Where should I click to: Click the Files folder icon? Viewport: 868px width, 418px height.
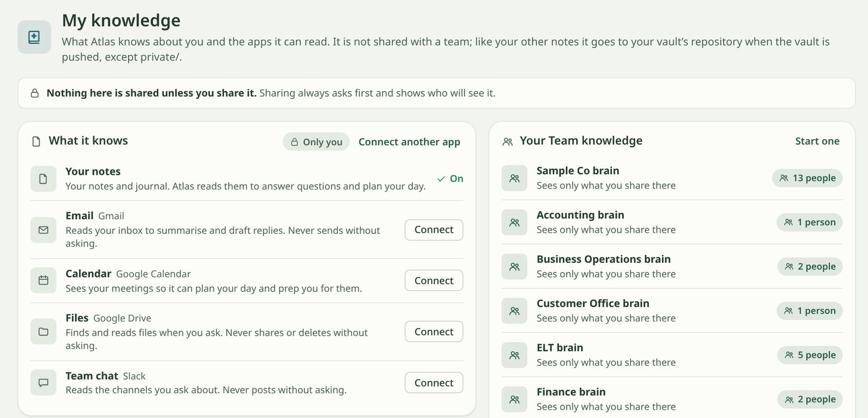click(x=43, y=332)
